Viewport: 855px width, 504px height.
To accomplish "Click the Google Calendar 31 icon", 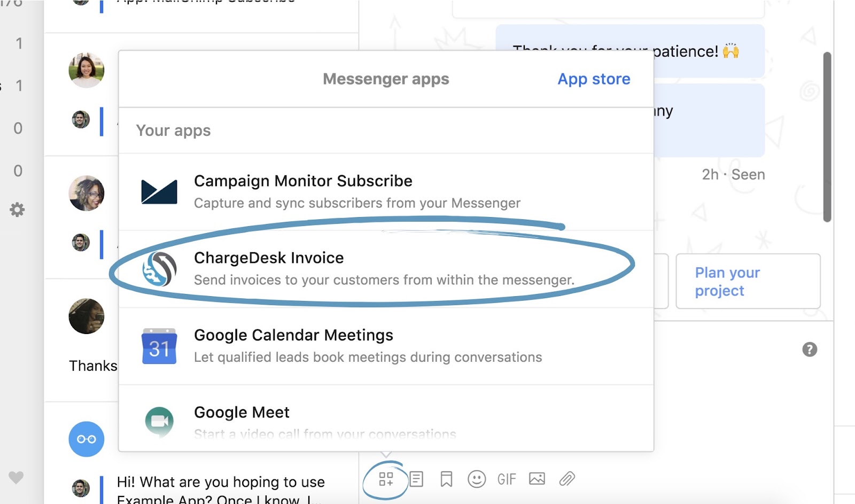I will (159, 346).
